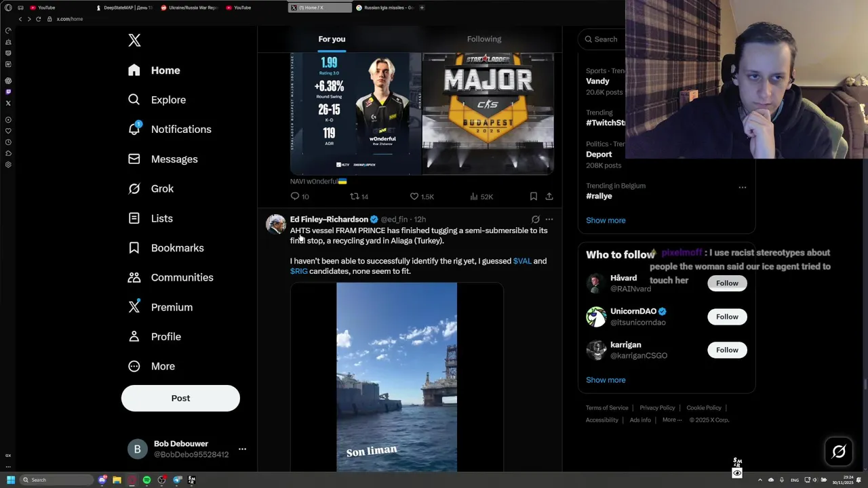Open options for #rallye trend
Viewport: 868px width, 488px height.
pyautogui.click(x=743, y=188)
